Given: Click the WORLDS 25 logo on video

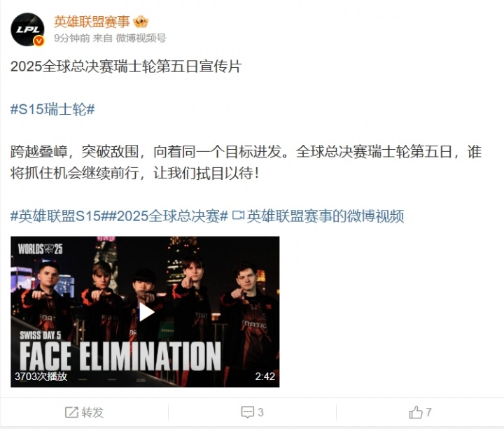Looking at the screenshot, I should coord(41,248).
